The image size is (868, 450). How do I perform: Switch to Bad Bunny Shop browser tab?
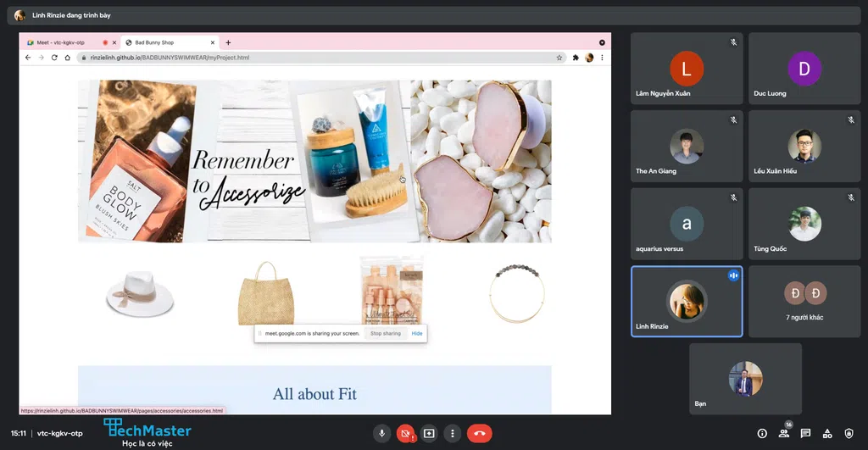coord(169,42)
